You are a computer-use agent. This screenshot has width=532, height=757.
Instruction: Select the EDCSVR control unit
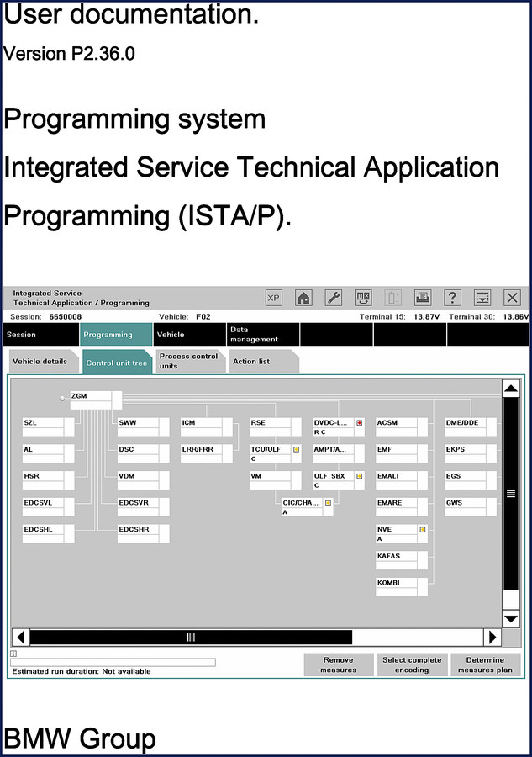(143, 507)
